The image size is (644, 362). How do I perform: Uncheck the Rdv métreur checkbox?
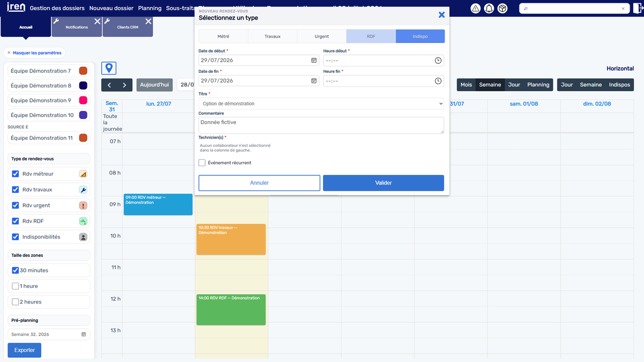tap(16, 174)
